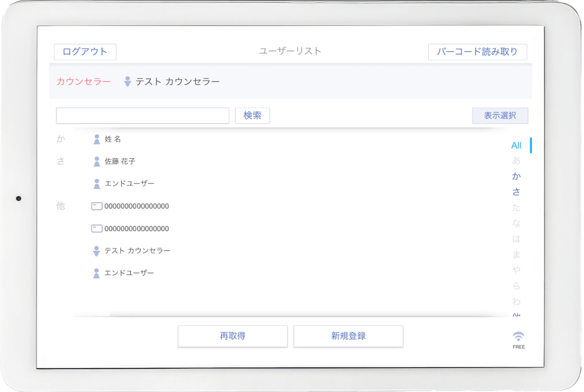The image size is (584, 392).
Task: Click the 新規登録 registration button
Action: 348,335
